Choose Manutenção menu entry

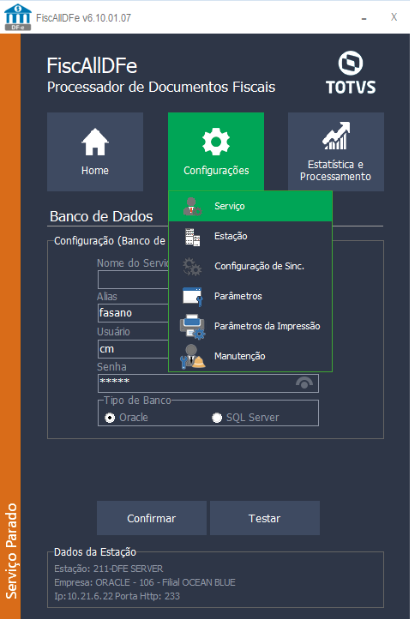(251, 356)
